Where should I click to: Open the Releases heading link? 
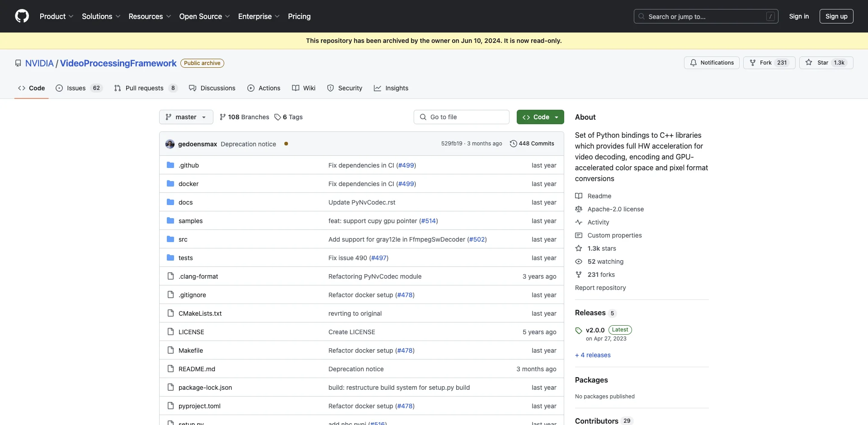click(590, 313)
